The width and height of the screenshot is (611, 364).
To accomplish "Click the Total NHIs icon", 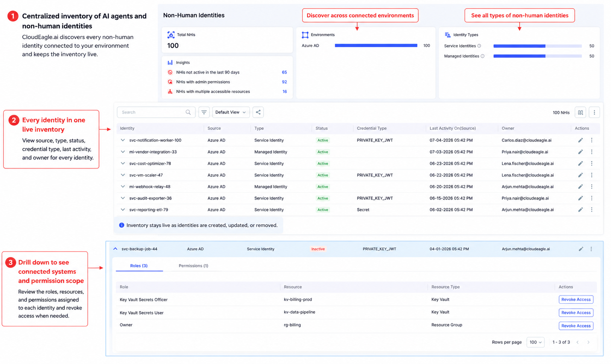I will [x=171, y=35].
